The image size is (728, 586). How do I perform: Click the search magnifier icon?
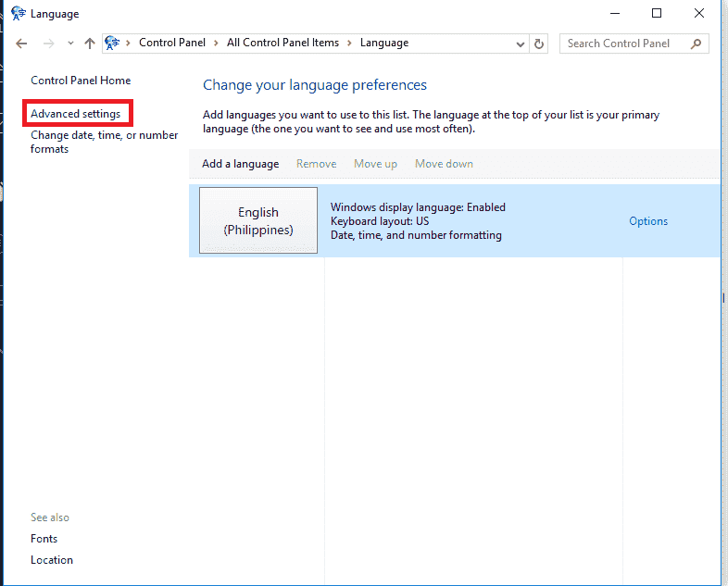696,44
